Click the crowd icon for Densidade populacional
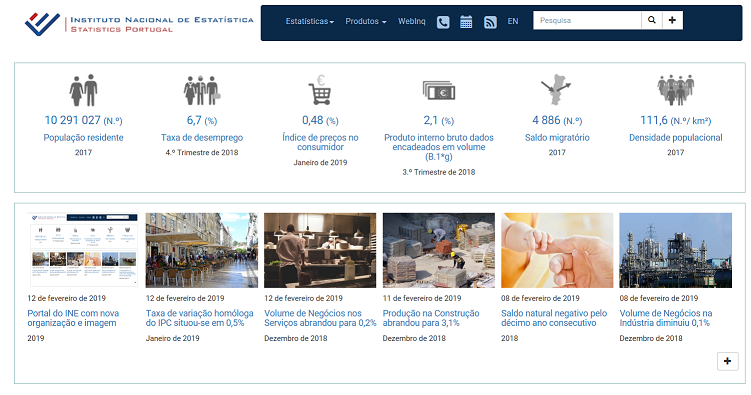The width and height of the screenshot is (751, 395). pos(675,90)
